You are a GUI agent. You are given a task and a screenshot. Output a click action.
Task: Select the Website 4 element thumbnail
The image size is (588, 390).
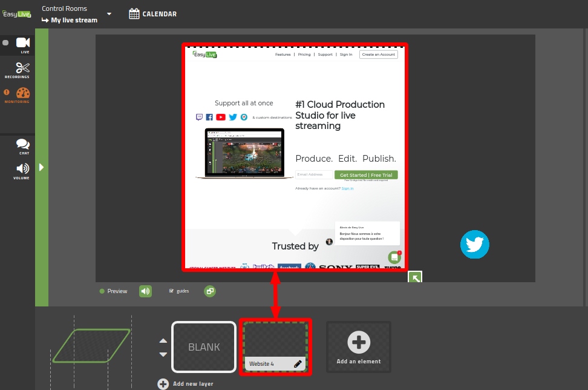point(275,347)
